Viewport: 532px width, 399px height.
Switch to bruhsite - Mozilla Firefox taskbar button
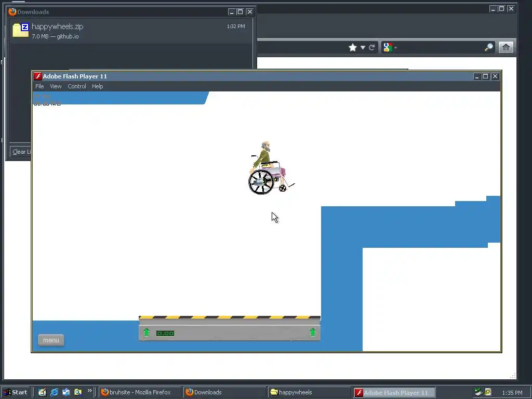[x=140, y=392]
